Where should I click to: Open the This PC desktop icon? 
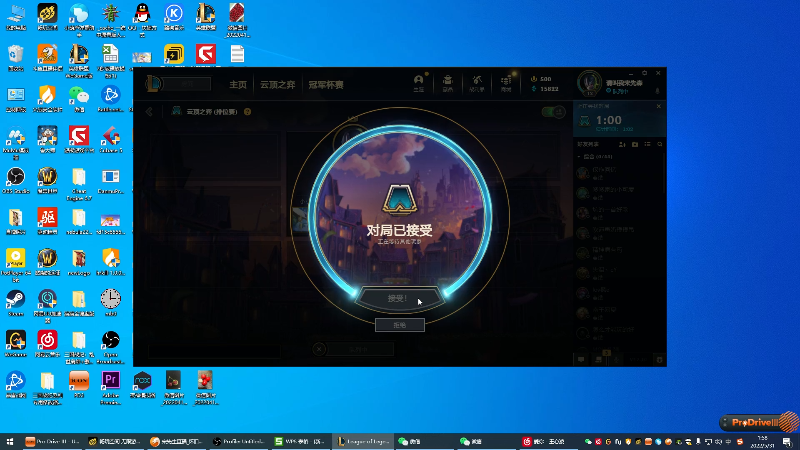click(16, 17)
